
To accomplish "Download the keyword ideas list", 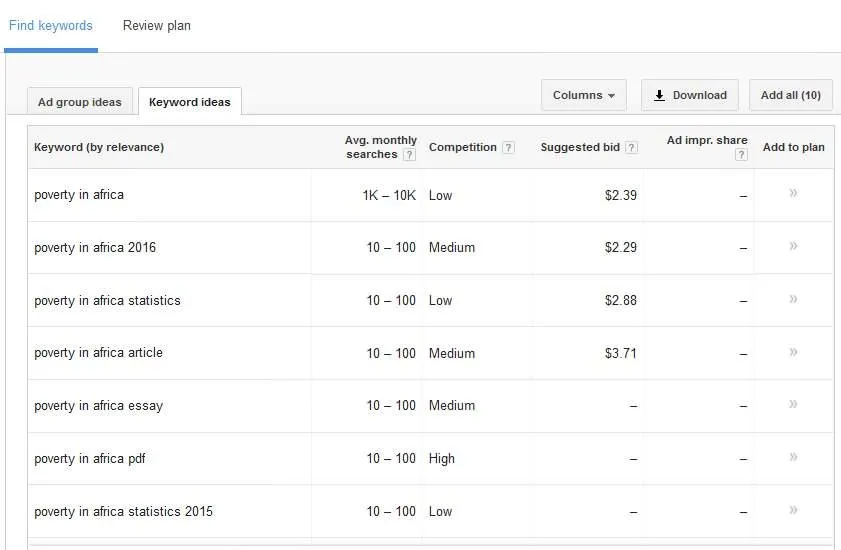I will (x=690, y=95).
